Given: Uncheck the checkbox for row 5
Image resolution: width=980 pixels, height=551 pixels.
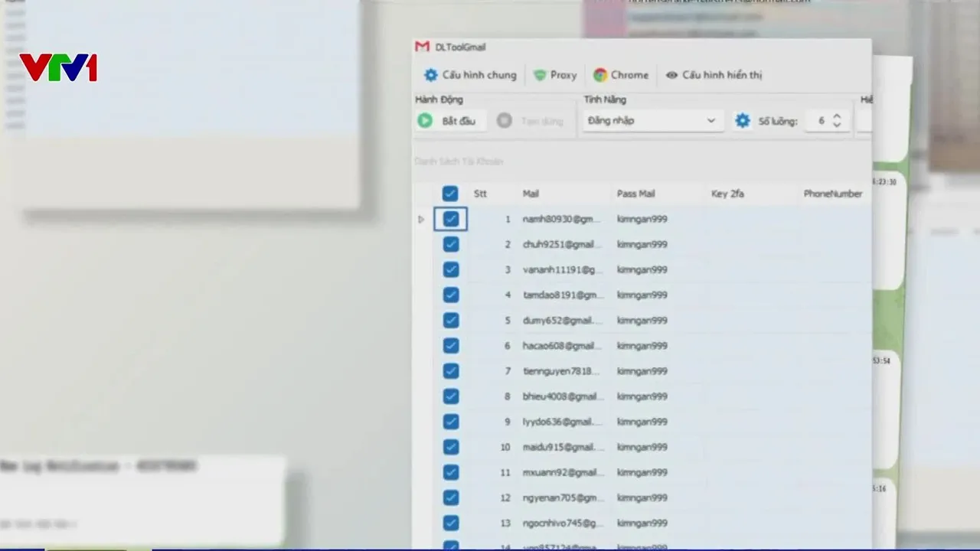Looking at the screenshot, I should point(450,321).
